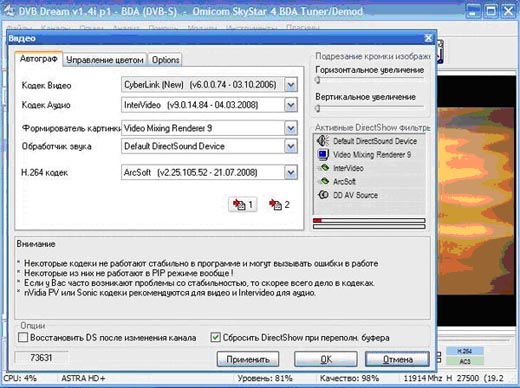Click the OK button
Screen dimensions: 520x388
click(x=326, y=359)
